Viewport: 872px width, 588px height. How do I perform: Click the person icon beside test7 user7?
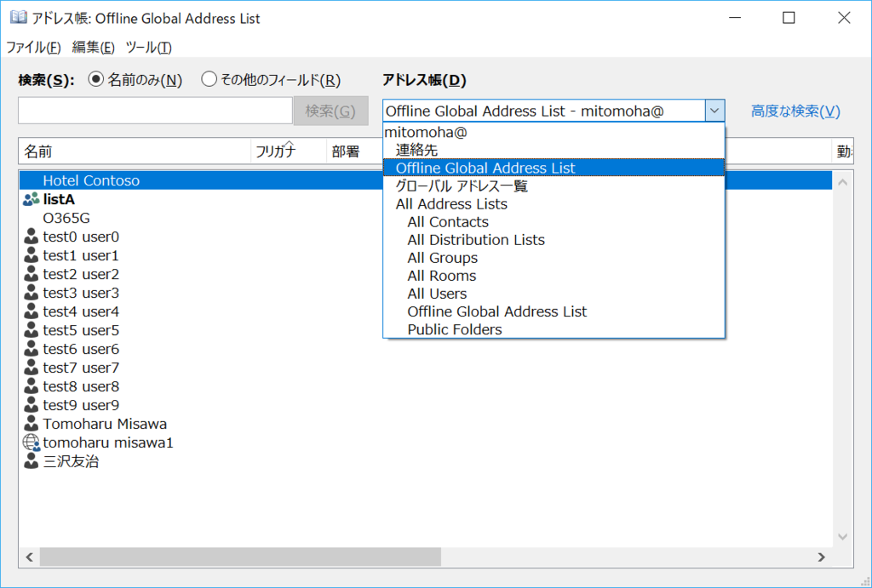click(32, 368)
